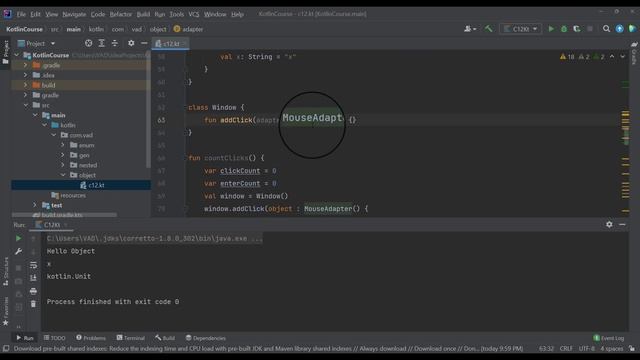Open the File menu
The height and width of the screenshot is (360, 640).
click(21, 14)
